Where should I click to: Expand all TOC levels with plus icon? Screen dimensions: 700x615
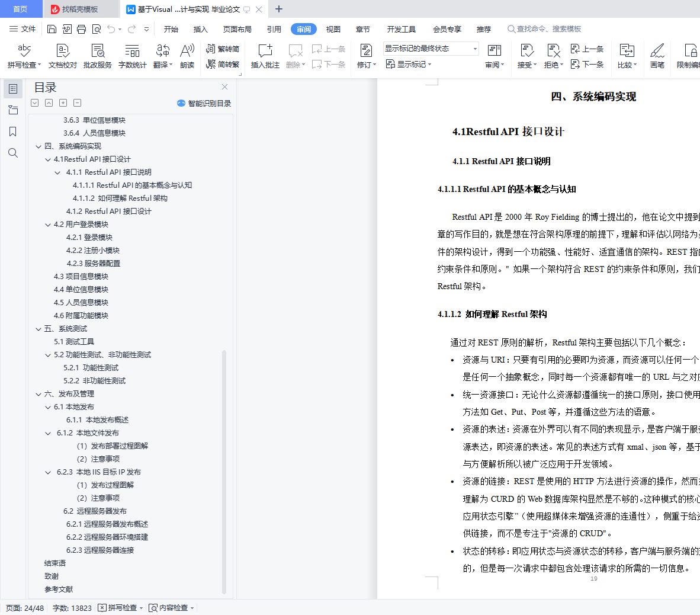(63, 103)
